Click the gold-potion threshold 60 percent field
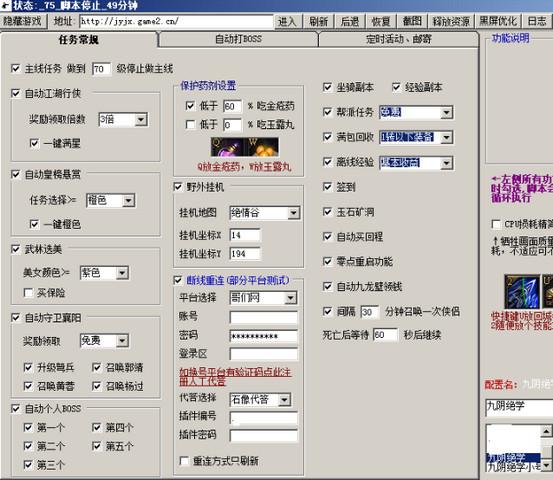 pyautogui.click(x=232, y=106)
